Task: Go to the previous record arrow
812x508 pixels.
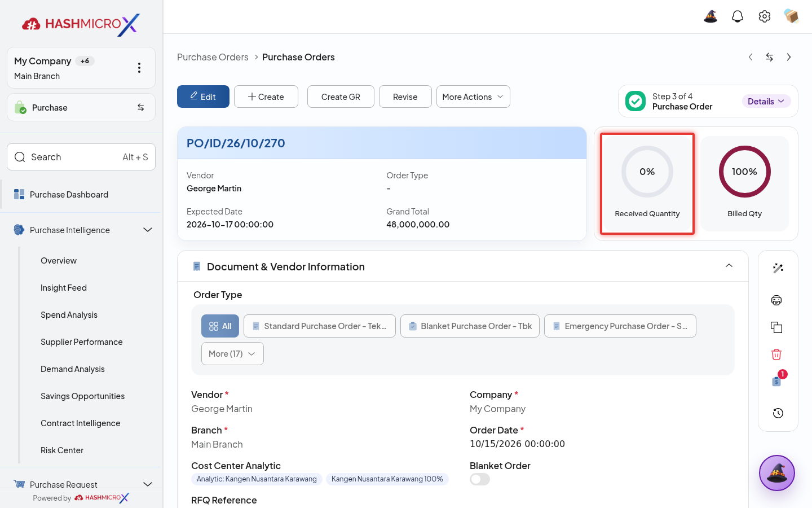Action: (x=751, y=57)
